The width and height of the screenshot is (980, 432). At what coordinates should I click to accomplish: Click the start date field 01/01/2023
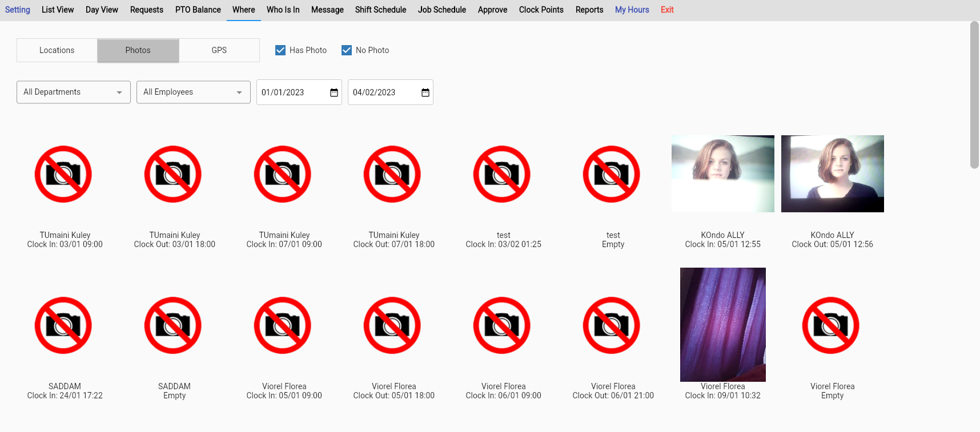tap(299, 92)
